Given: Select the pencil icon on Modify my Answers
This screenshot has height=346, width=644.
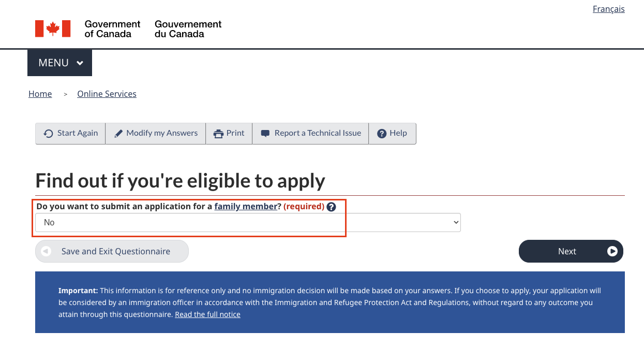Looking at the screenshot, I should point(119,133).
